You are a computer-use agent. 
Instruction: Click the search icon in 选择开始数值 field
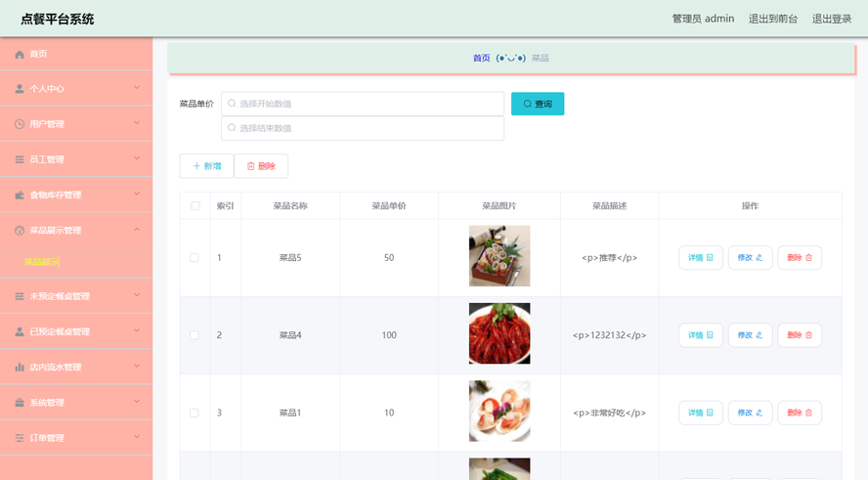(x=232, y=104)
